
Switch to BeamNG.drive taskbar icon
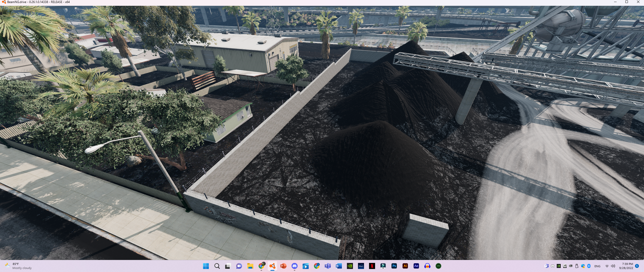point(272,266)
